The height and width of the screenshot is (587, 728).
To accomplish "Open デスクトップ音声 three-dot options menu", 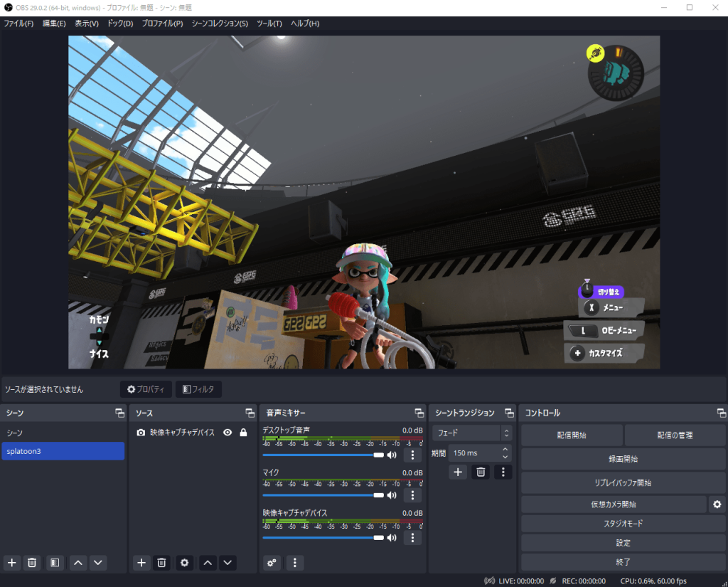I will (x=412, y=455).
